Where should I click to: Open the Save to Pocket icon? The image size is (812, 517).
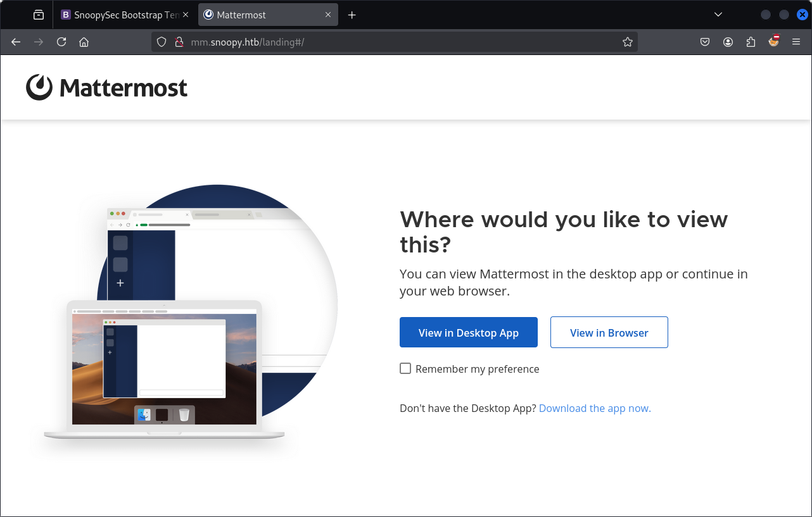(705, 42)
